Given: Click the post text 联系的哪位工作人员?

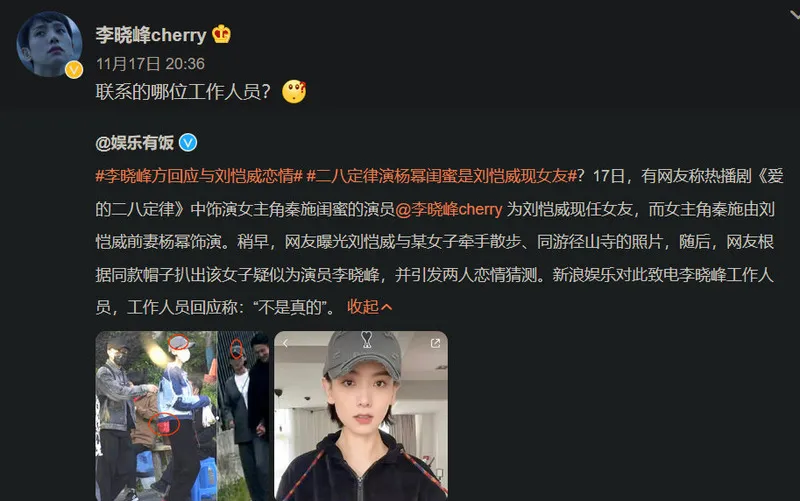Looking at the screenshot, I should click(x=183, y=92).
